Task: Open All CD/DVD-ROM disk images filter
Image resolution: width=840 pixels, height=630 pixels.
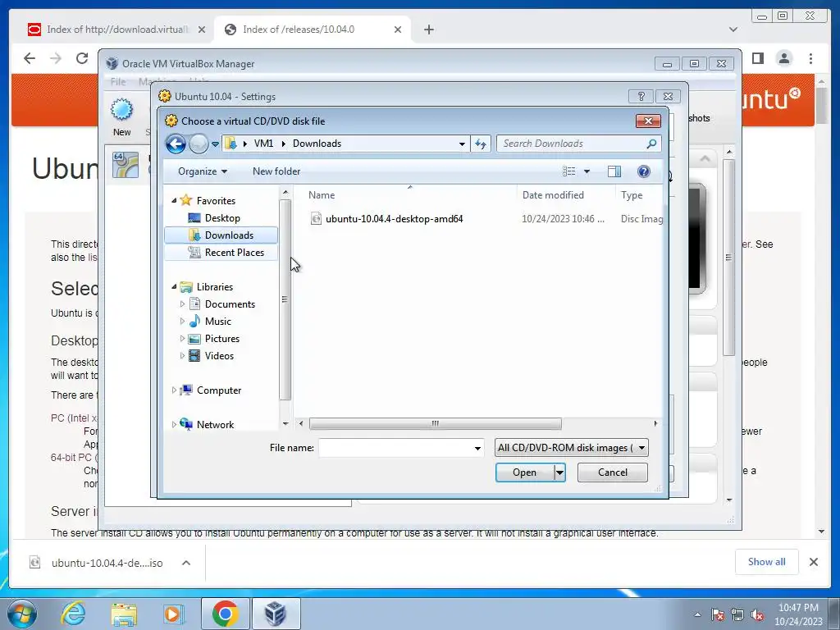Action: (x=571, y=448)
